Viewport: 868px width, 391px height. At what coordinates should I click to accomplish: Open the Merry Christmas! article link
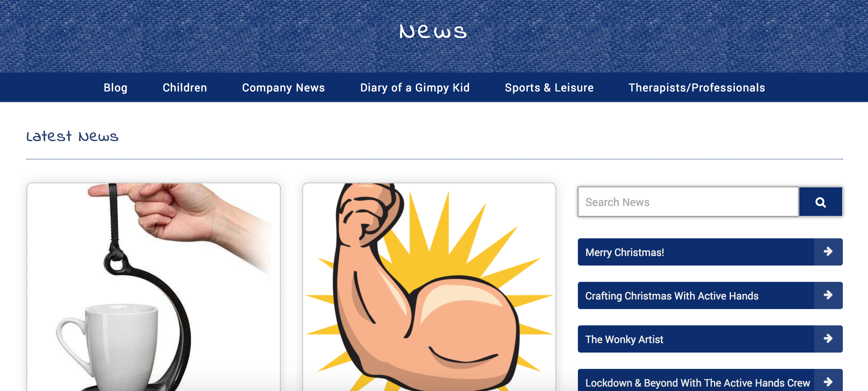[x=624, y=252]
